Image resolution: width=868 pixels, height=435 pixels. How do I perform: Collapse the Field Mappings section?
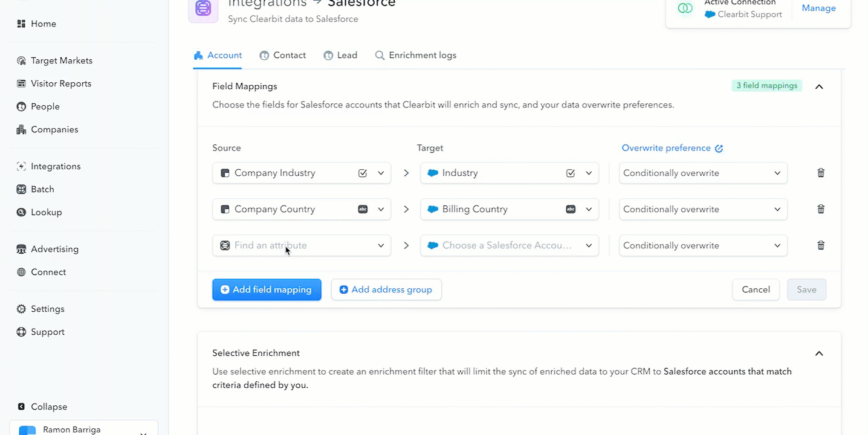(x=819, y=86)
